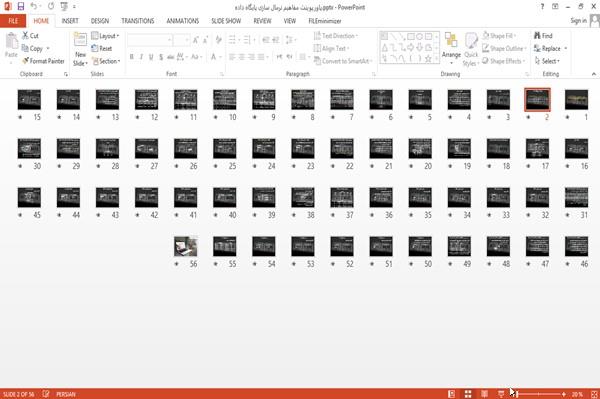
Task: Click the Slide Show icon in status bar
Action: (501, 394)
